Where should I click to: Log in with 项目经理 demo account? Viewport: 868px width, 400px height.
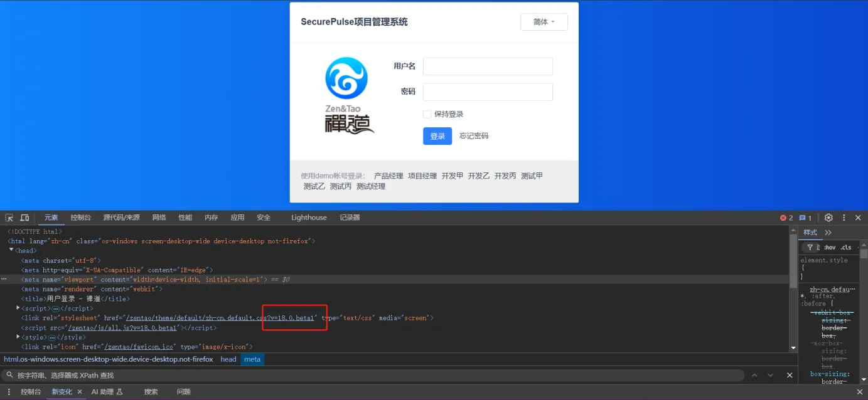pos(422,176)
